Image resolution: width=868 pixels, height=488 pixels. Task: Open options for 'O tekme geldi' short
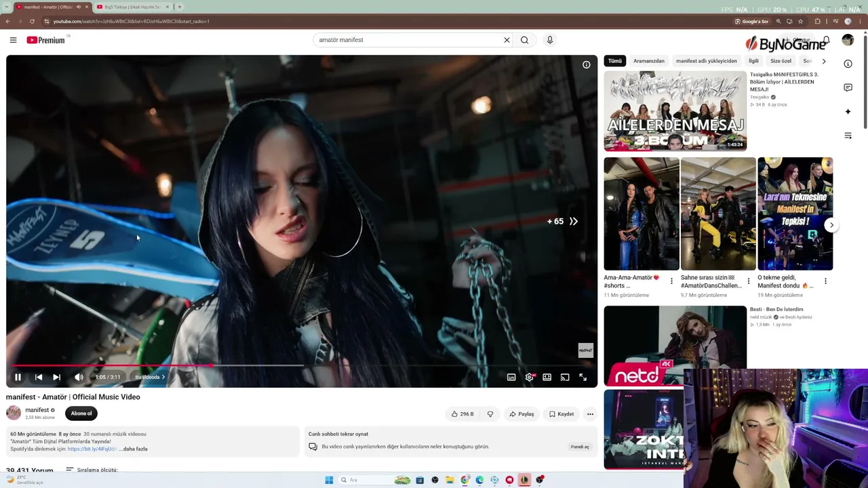[x=825, y=281]
